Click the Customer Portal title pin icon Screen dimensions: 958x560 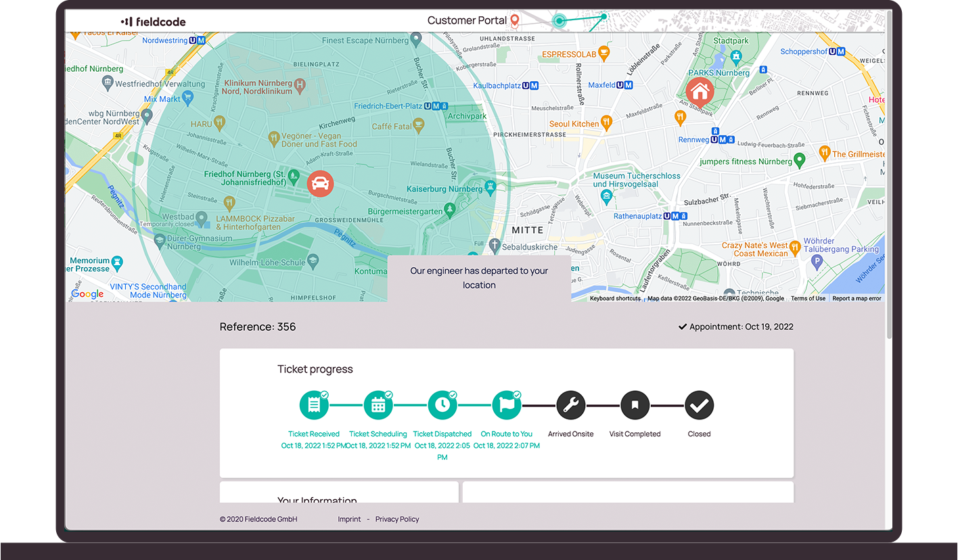coord(514,21)
